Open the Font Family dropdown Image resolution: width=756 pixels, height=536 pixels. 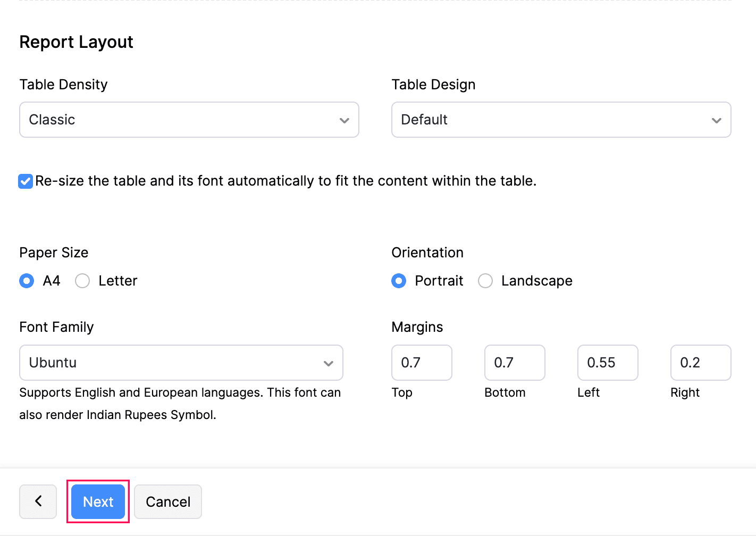181,363
